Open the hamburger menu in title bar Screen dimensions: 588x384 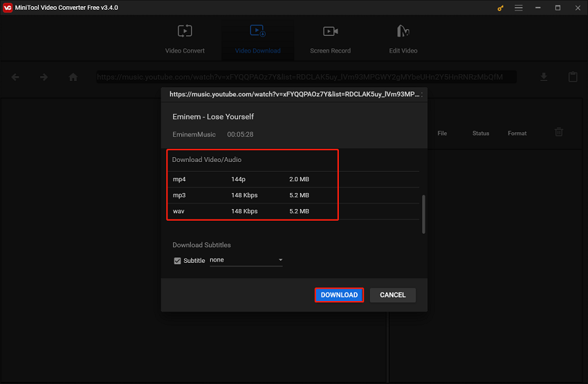(519, 8)
